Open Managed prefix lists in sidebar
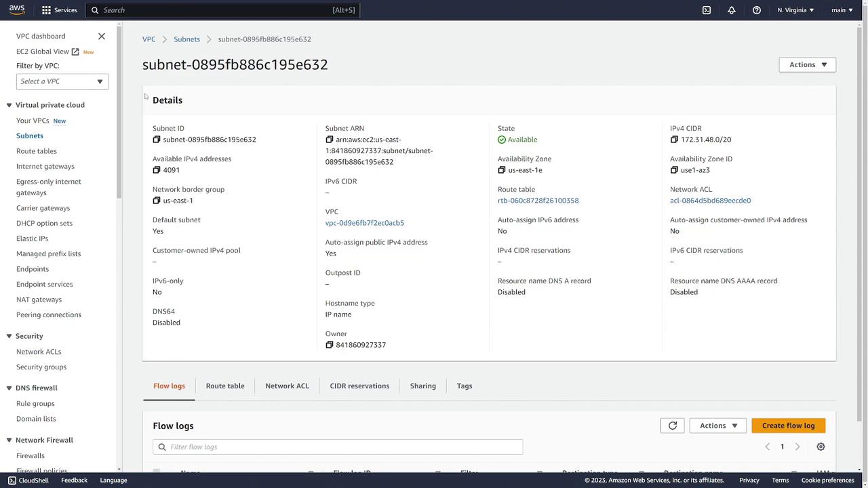The width and height of the screenshot is (868, 488). [48, 253]
